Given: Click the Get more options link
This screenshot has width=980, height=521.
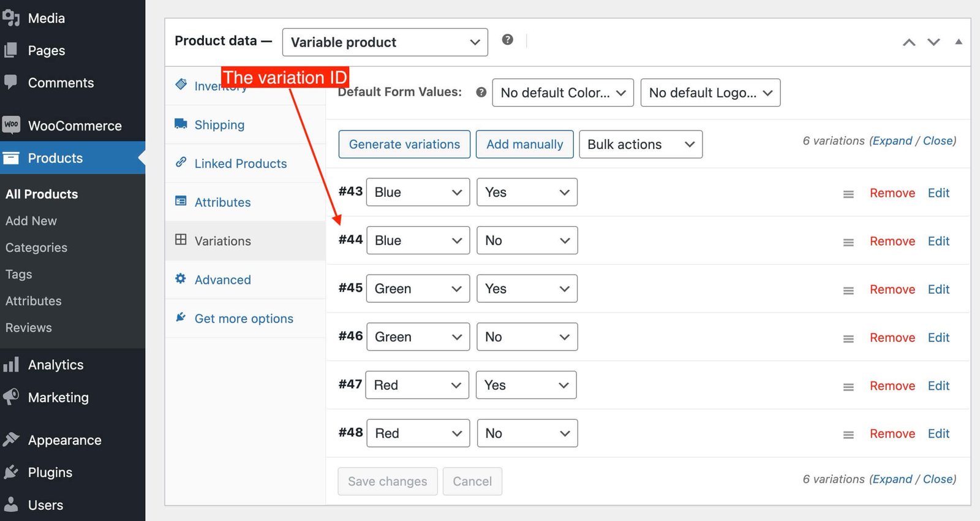Looking at the screenshot, I should coord(244,319).
